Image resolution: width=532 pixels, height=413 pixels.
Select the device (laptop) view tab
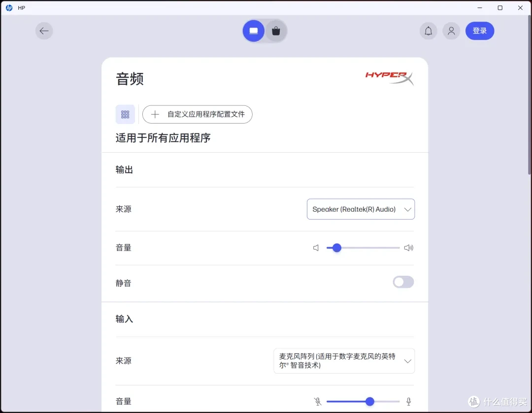click(254, 31)
